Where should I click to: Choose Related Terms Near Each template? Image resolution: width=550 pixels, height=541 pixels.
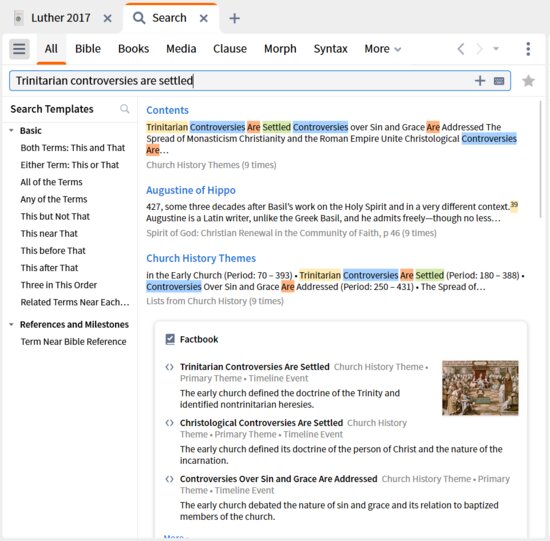pos(75,302)
